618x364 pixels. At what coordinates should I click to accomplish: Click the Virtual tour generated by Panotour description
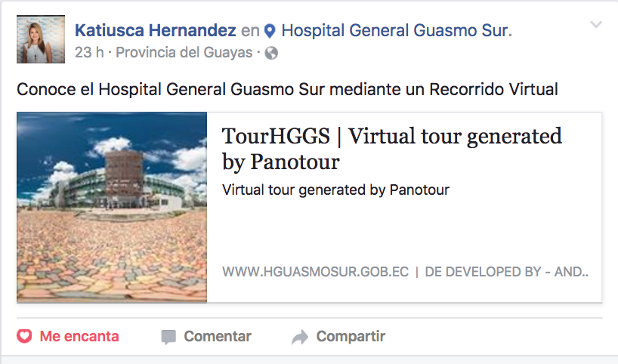coord(335,190)
